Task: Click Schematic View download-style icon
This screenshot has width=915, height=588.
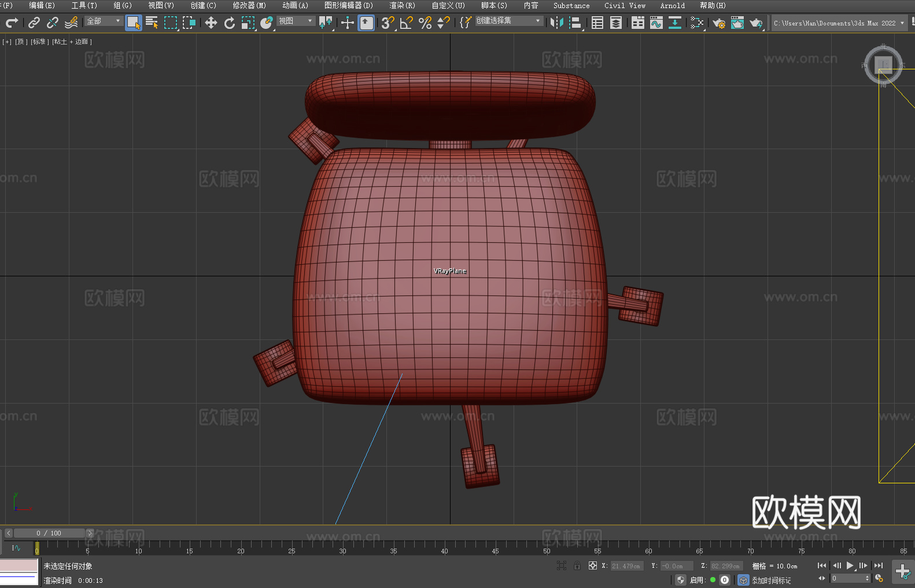Action: click(675, 23)
